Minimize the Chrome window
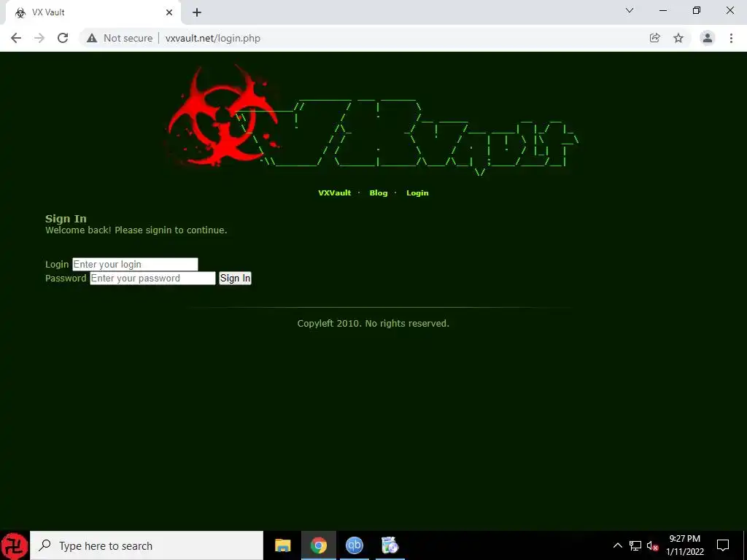747x560 pixels. click(x=662, y=10)
